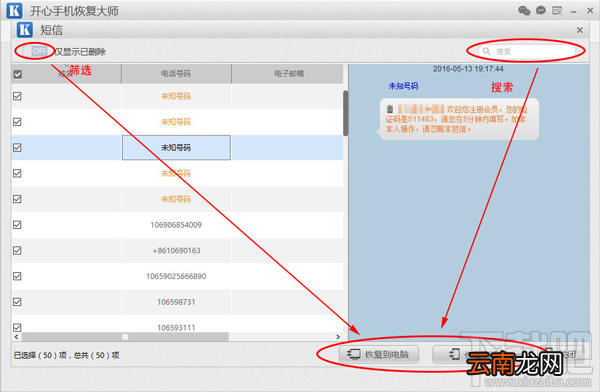This screenshot has width=600, height=392.
Task: Select the phone number 106598731
Action: click(176, 302)
